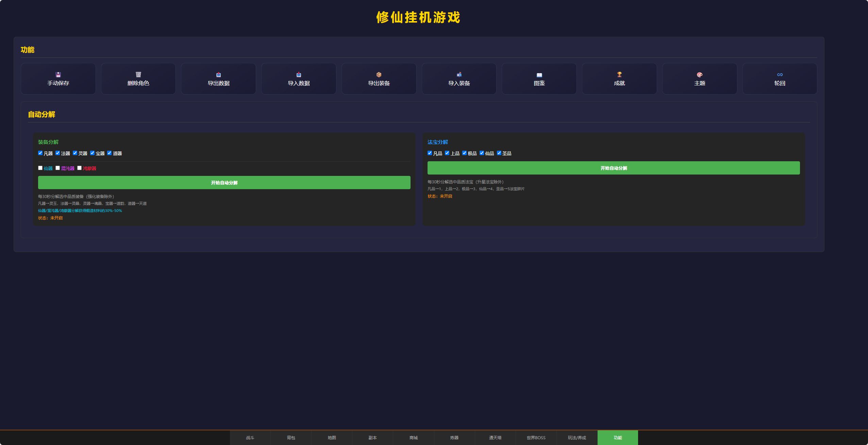Click the 手动保存 floppy disk icon
The width and height of the screenshot is (868, 445).
58,75
